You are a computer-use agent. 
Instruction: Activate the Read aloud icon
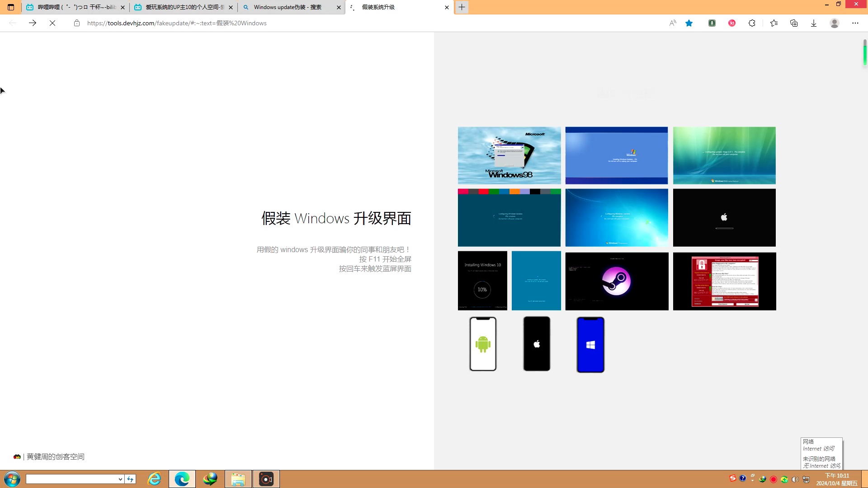(x=673, y=23)
